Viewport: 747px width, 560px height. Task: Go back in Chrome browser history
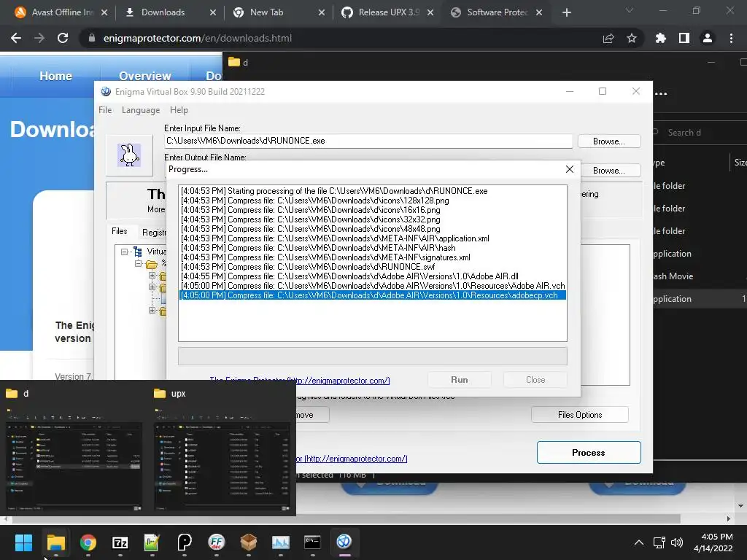16,38
